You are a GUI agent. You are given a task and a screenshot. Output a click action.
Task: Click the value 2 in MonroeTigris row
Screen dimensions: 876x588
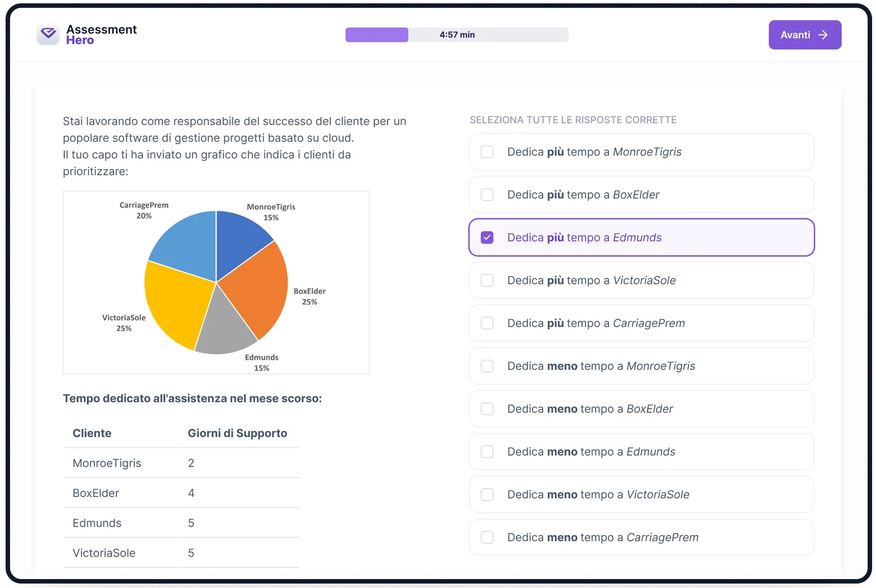[x=191, y=463]
